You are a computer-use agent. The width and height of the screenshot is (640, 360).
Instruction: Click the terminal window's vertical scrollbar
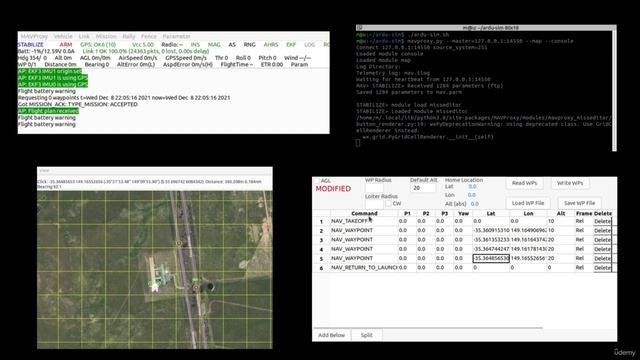(614, 91)
